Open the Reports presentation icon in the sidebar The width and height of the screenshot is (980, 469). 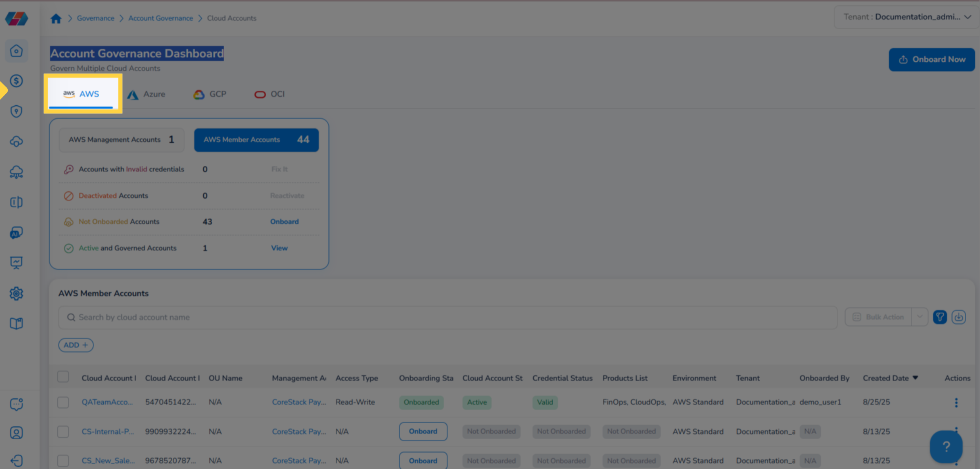click(16, 262)
